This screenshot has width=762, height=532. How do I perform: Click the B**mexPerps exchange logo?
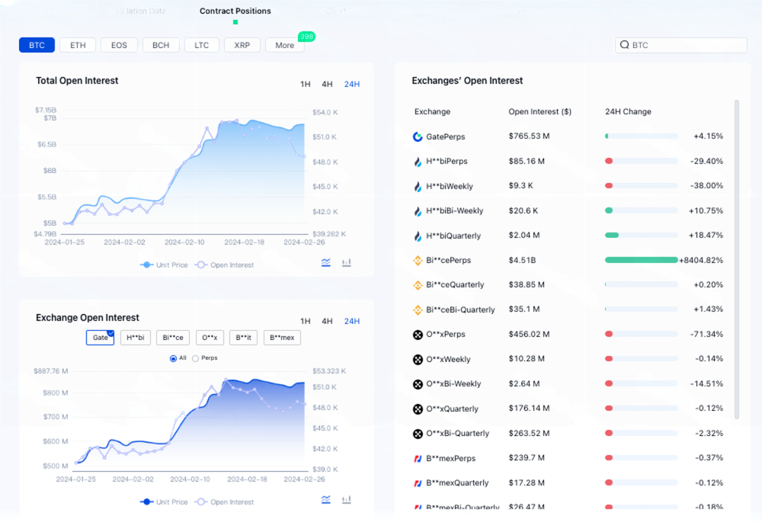click(418, 458)
